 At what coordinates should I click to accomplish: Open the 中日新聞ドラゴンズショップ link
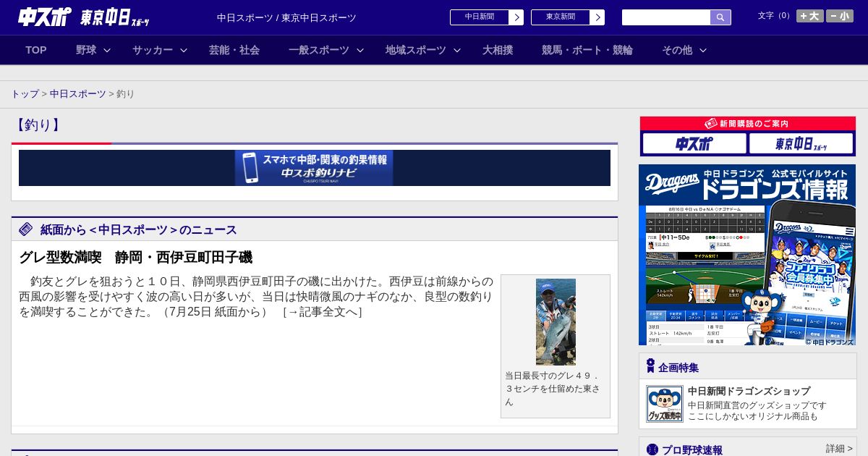[x=749, y=391]
